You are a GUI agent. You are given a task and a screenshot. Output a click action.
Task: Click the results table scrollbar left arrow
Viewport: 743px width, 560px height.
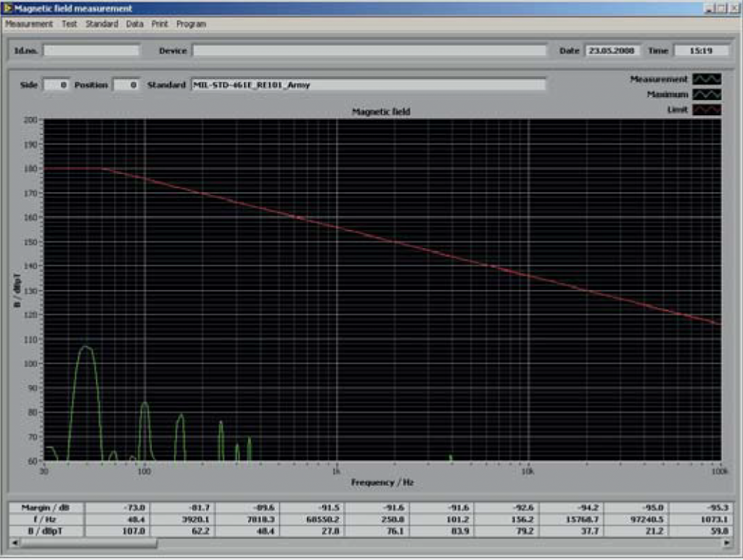(x=16, y=543)
